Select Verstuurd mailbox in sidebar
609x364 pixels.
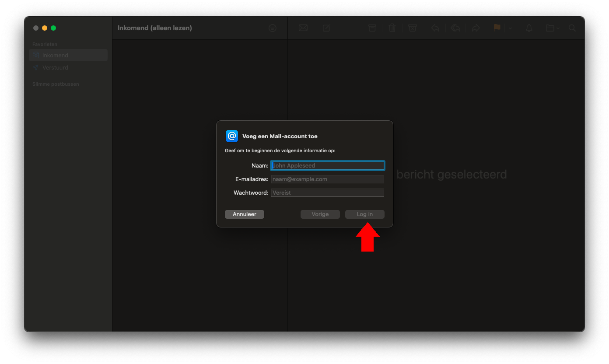point(55,67)
